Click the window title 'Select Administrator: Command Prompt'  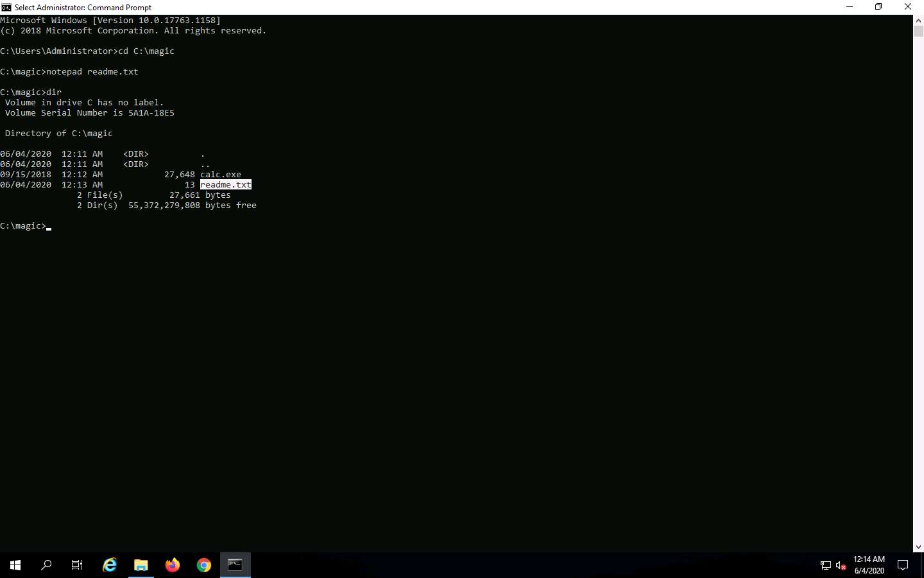click(x=83, y=7)
